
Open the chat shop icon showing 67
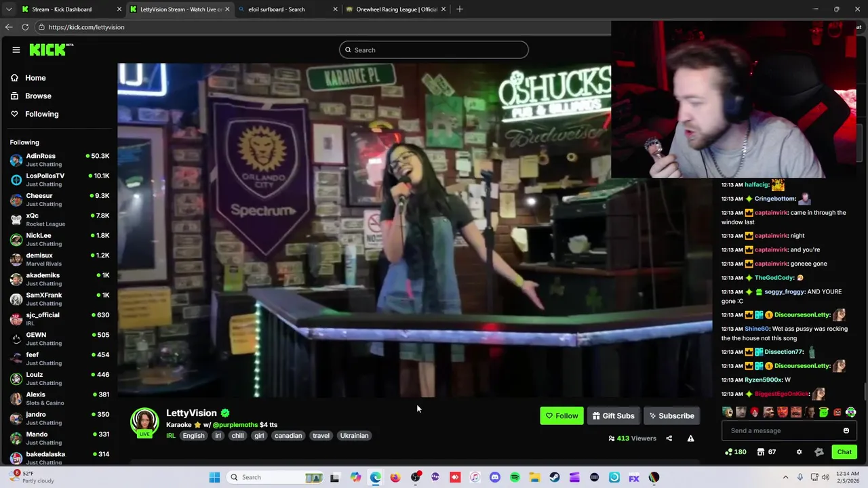click(x=766, y=452)
